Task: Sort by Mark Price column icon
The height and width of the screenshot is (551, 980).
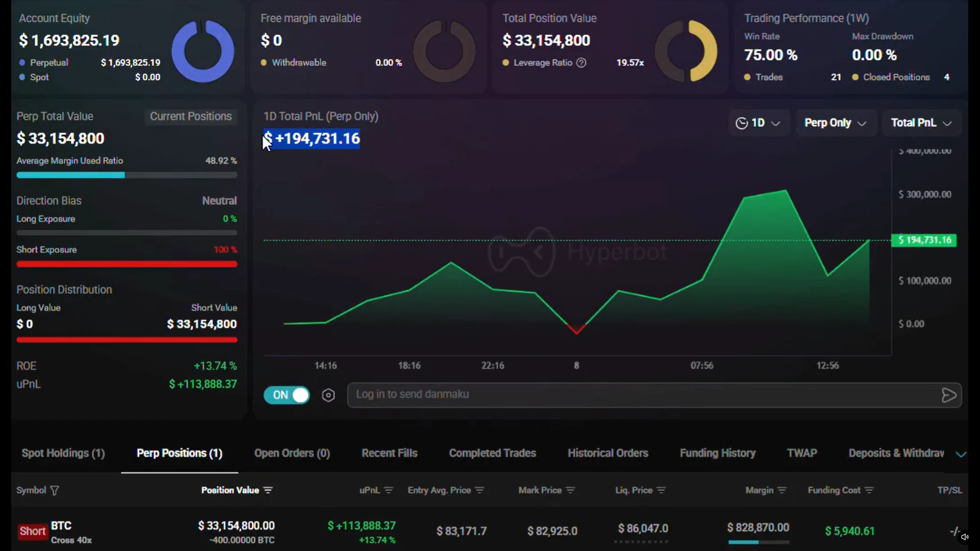Action: (x=570, y=490)
